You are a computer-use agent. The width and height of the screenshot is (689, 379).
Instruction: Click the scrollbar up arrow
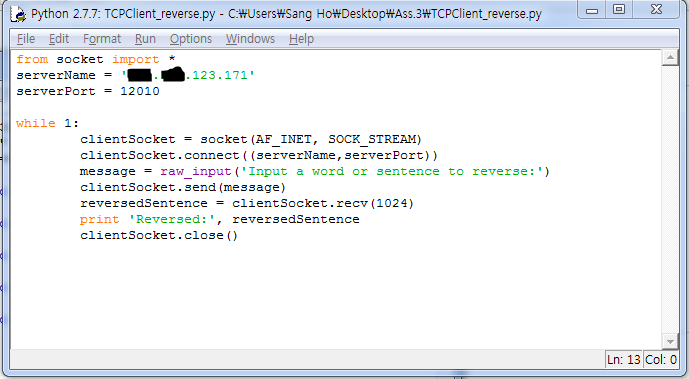(670, 58)
